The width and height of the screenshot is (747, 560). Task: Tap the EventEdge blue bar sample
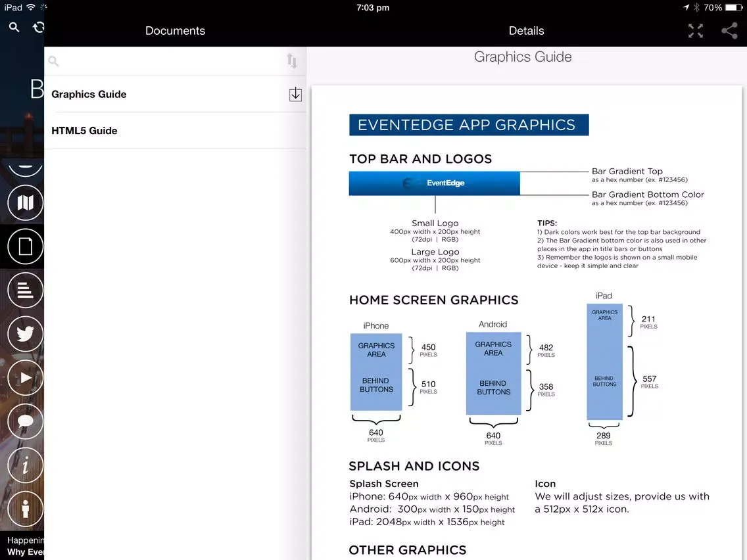435,183
